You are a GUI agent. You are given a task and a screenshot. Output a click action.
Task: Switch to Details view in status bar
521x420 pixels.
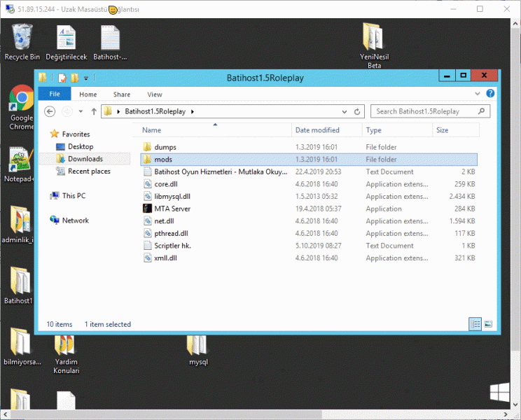(475, 324)
